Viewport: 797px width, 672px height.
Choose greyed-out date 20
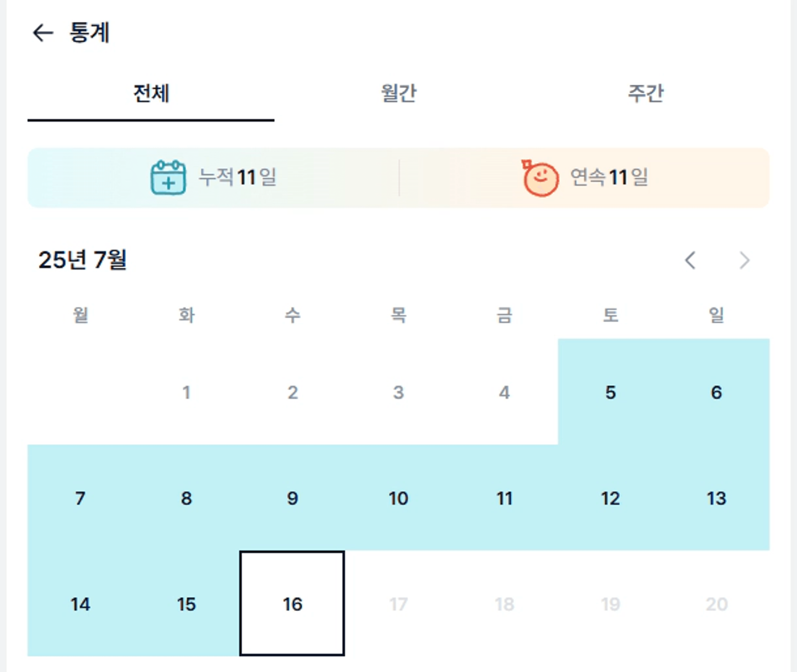pos(717,604)
